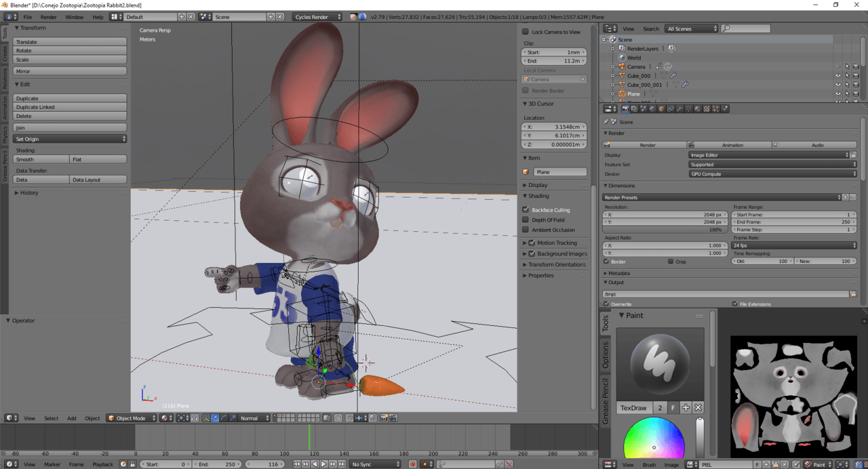Click the Blender logo info editor icon
868x469 pixels.
point(9,16)
